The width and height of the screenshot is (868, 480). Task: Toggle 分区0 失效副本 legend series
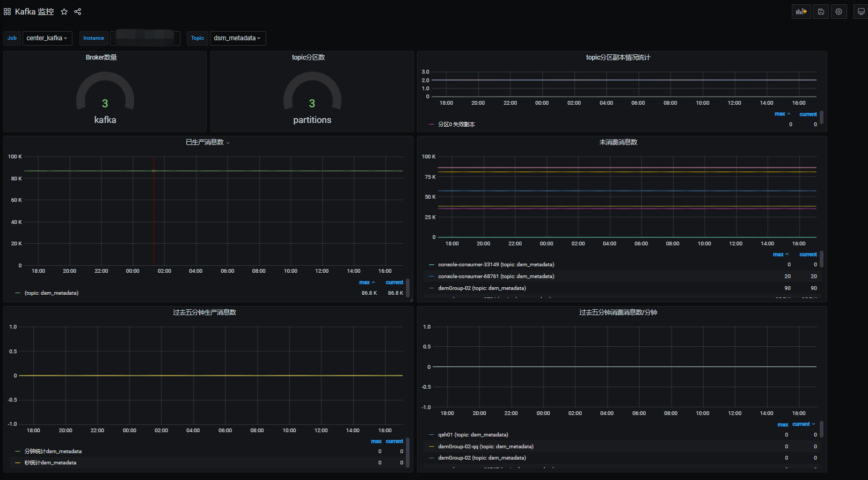pyautogui.click(x=456, y=125)
